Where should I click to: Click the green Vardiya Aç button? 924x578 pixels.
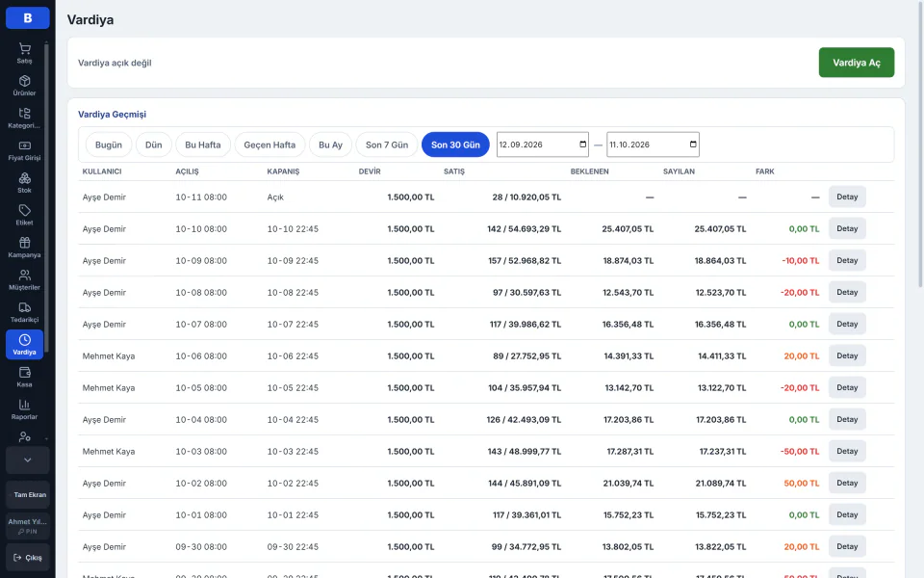point(857,63)
